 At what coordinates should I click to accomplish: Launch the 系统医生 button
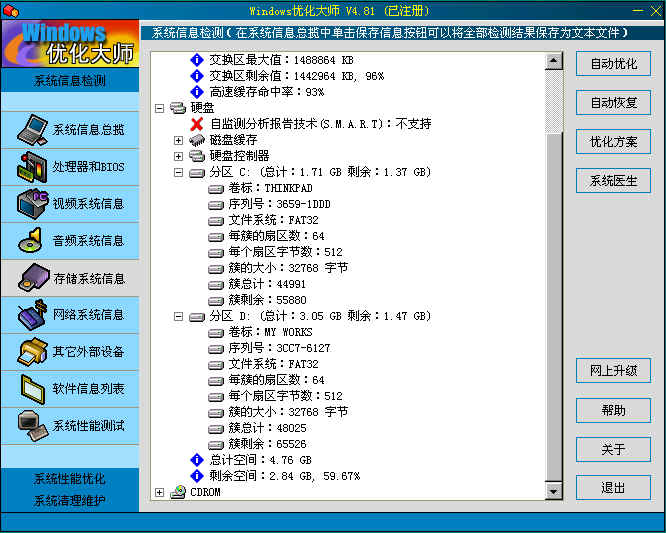tap(613, 180)
